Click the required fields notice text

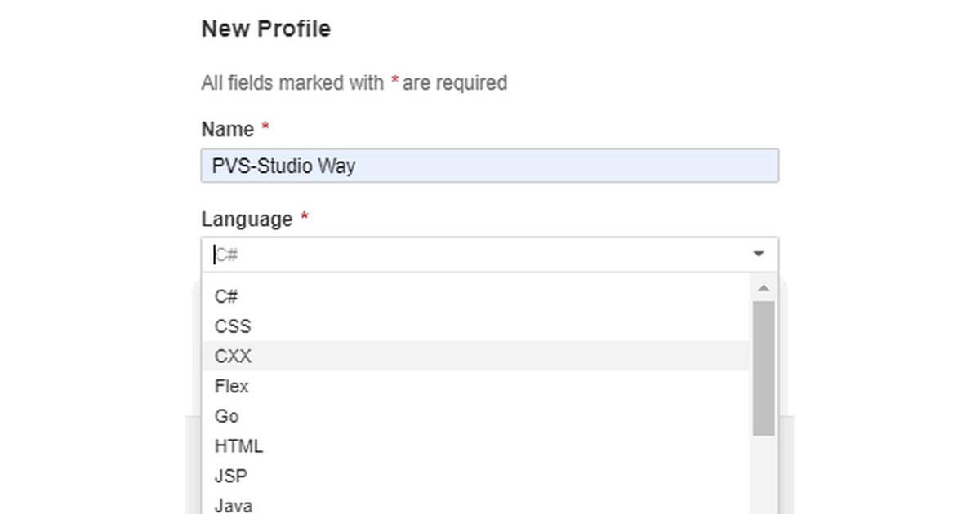click(x=354, y=82)
